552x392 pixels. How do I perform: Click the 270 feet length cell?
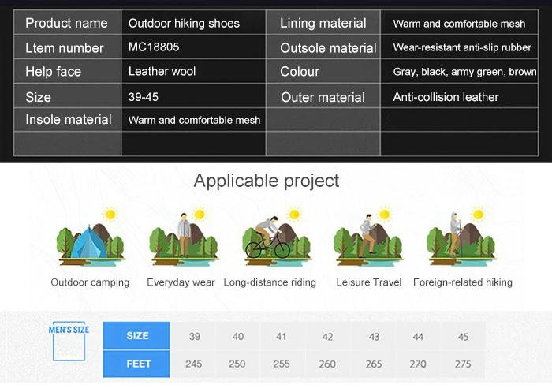[x=417, y=364]
